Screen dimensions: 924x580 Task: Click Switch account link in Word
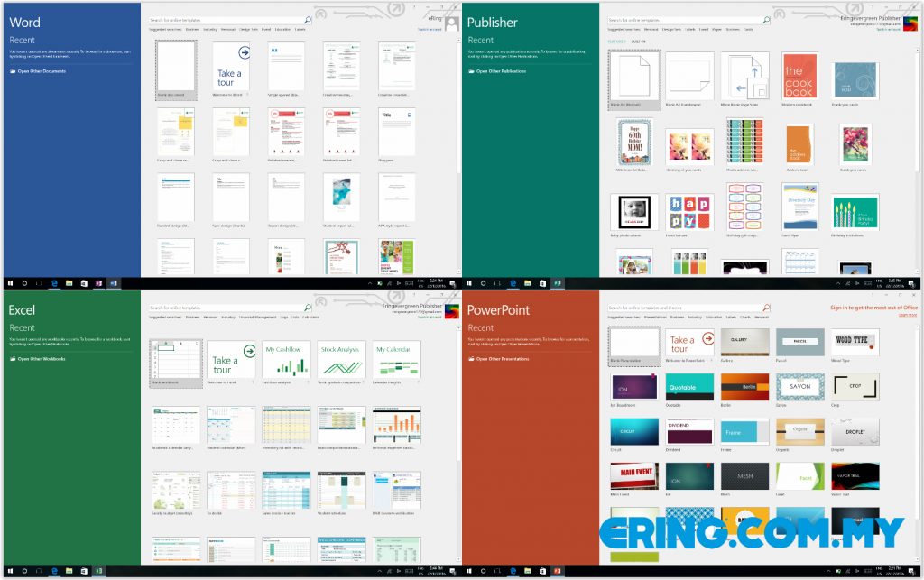tap(430, 29)
